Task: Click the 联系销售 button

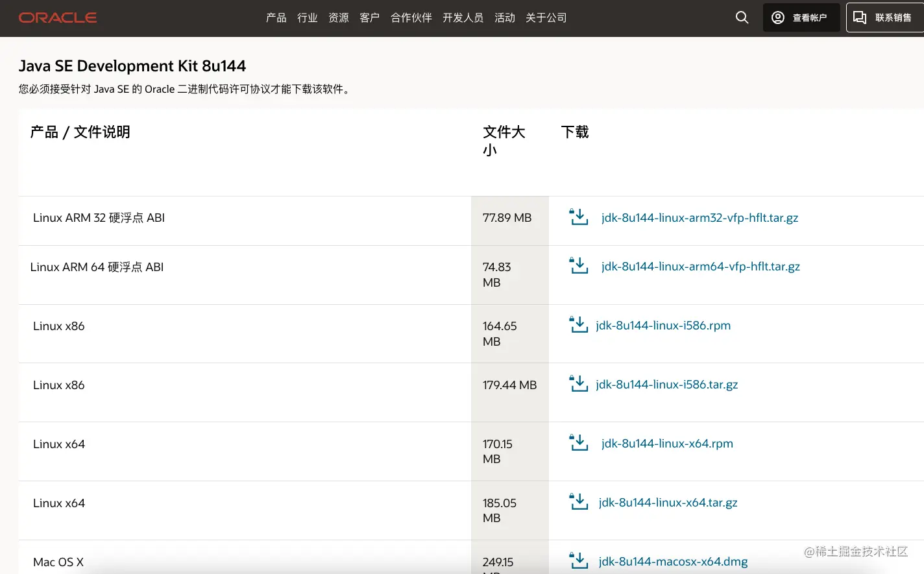Action: coord(884,18)
